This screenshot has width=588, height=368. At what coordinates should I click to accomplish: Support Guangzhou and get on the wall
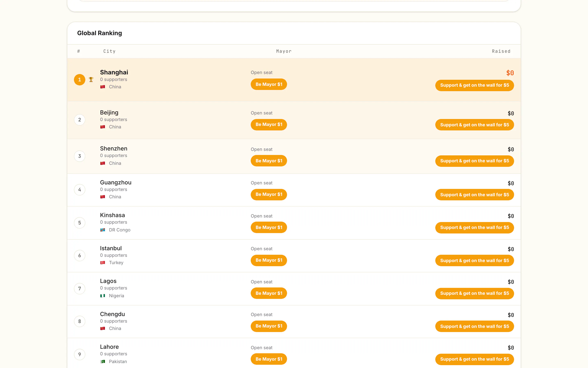point(474,195)
